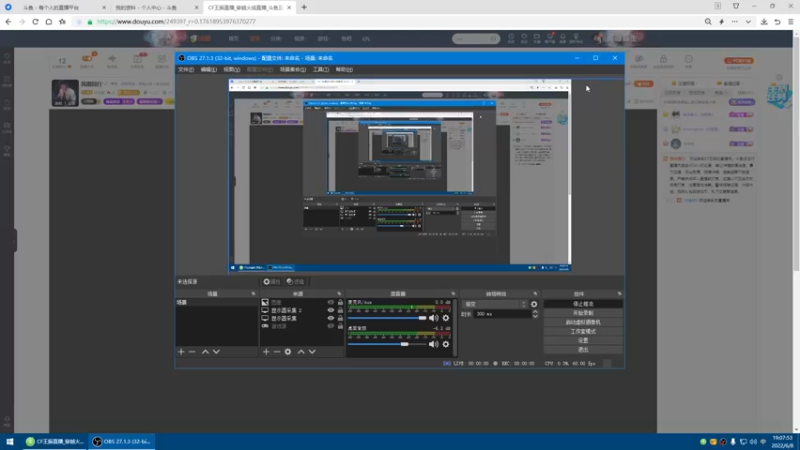
Task: Open the Scene Transitions dock popup icon
Action: (535, 294)
